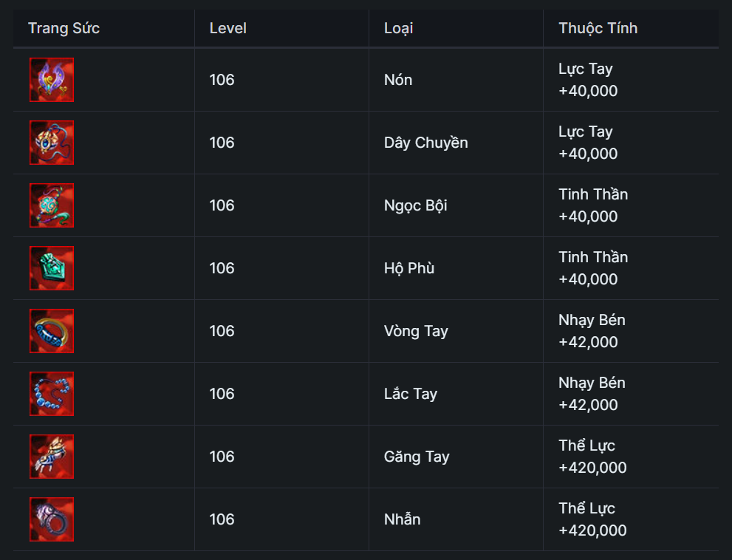732x560 pixels.
Task: Click the Dây Chuyền necklace icon
Action: tap(52, 143)
